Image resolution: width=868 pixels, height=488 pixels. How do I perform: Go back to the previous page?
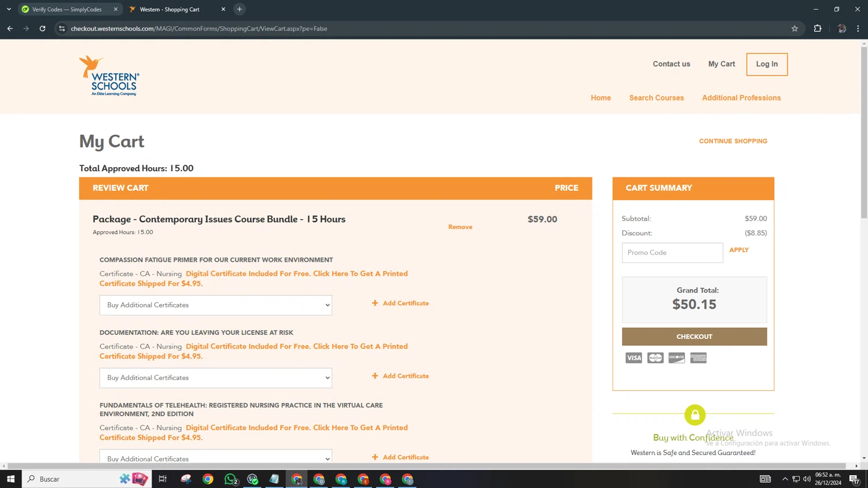pos(10,28)
